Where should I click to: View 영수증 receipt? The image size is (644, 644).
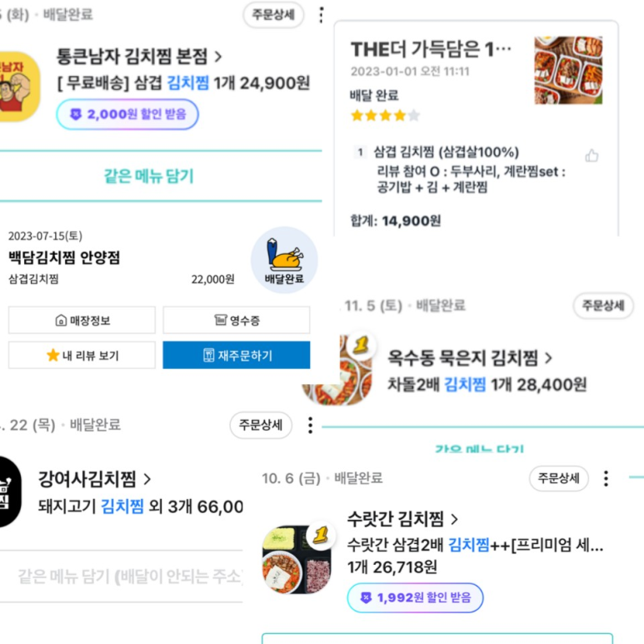pyautogui.click(x=236, y=320)
